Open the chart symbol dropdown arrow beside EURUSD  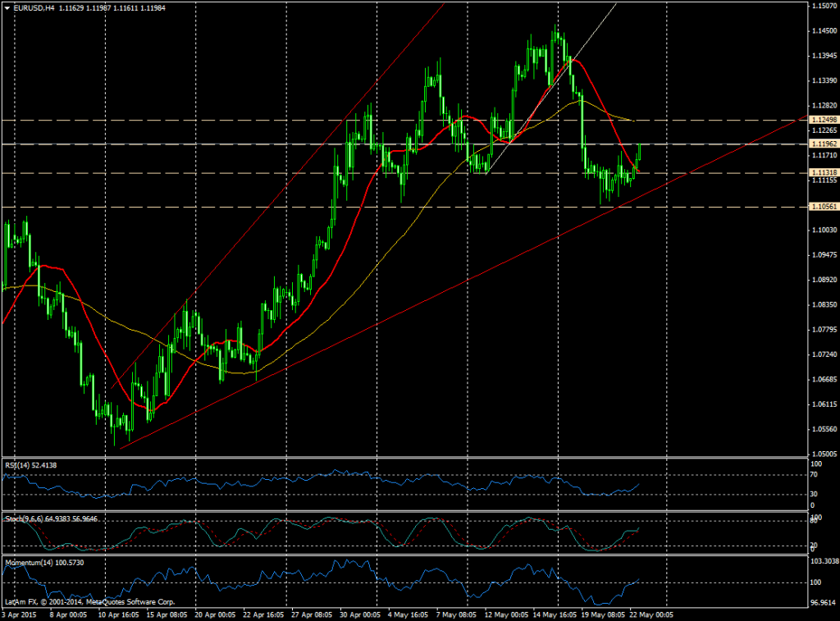(x=8, y=7)
